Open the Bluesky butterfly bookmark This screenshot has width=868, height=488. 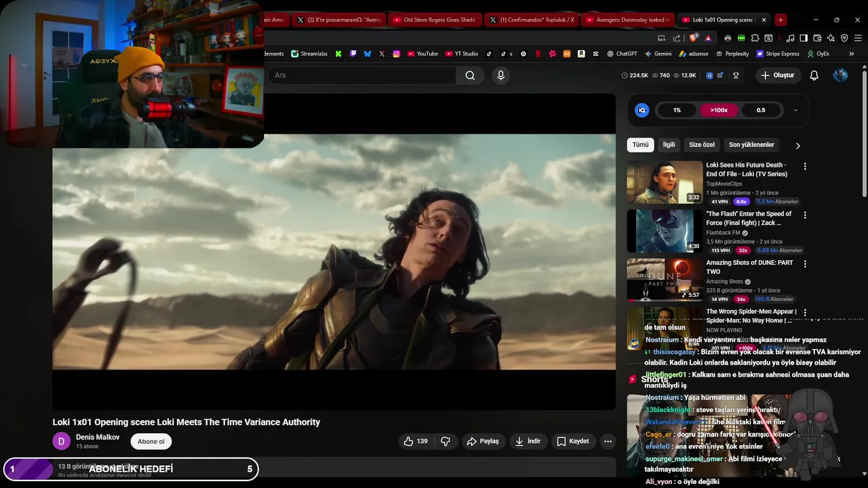pos(368,54)
